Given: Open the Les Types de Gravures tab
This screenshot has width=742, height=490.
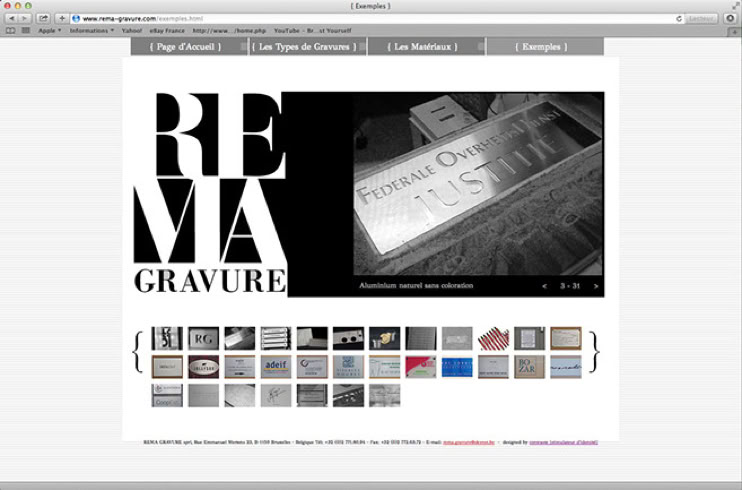Looking at the screenshot, I should pos(304,46).
